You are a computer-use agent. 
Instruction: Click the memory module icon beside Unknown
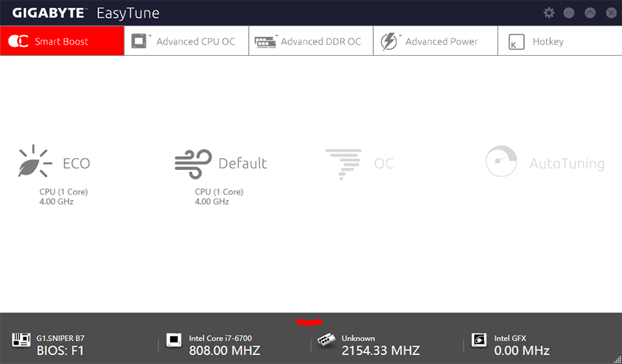pyautogui.click(x=326, y=341)
